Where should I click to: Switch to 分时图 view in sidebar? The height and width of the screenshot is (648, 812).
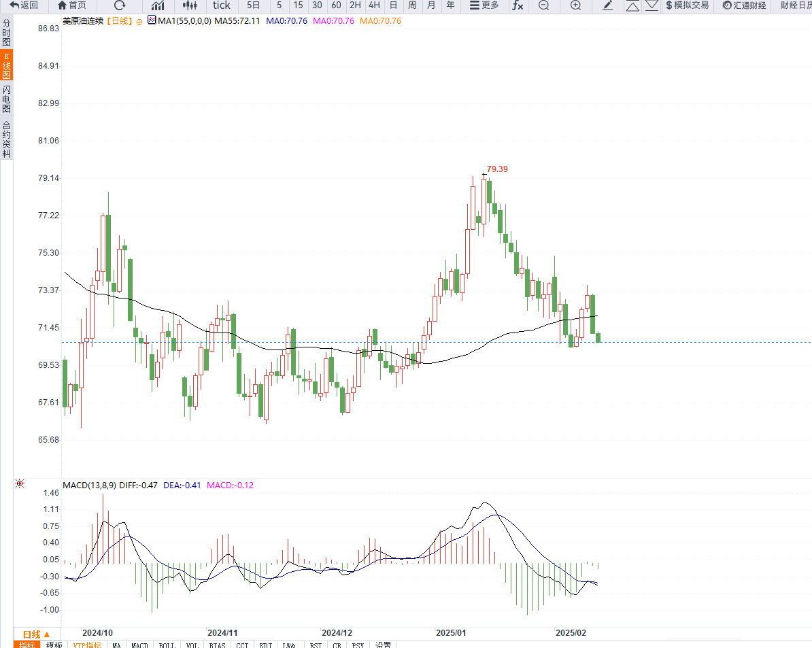(6, 32)
